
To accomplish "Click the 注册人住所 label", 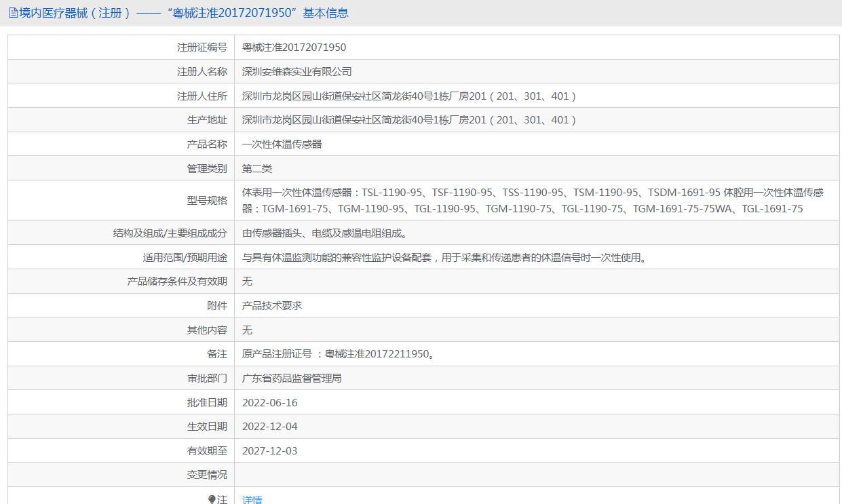I will click(x=202, y=96).
